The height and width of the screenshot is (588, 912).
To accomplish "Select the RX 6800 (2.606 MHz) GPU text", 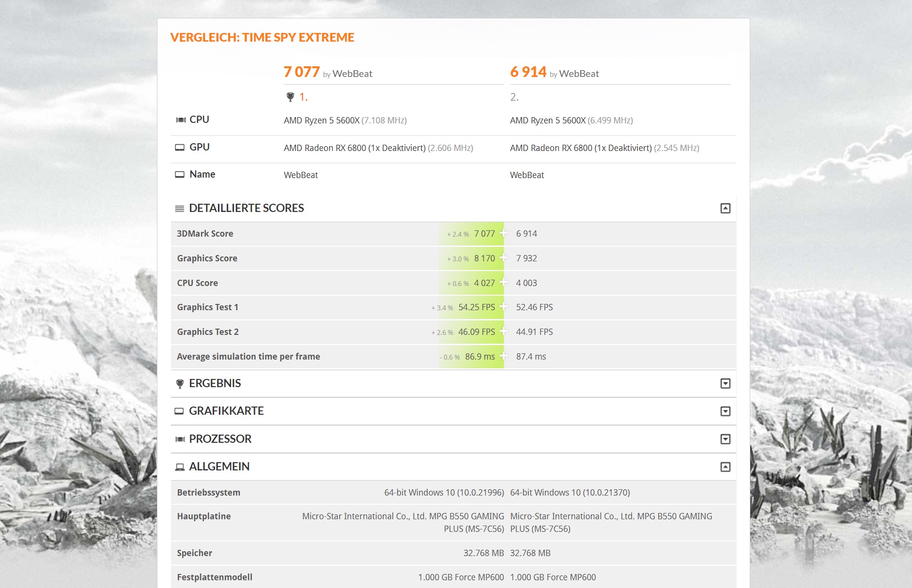I will pyautogui.click(x=378, y=148).
